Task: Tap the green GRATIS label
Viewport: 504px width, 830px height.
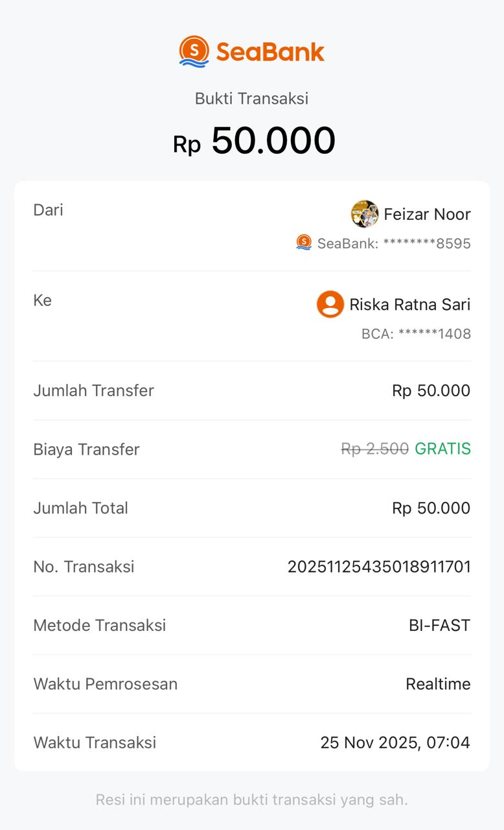Action: click(442, 449)
